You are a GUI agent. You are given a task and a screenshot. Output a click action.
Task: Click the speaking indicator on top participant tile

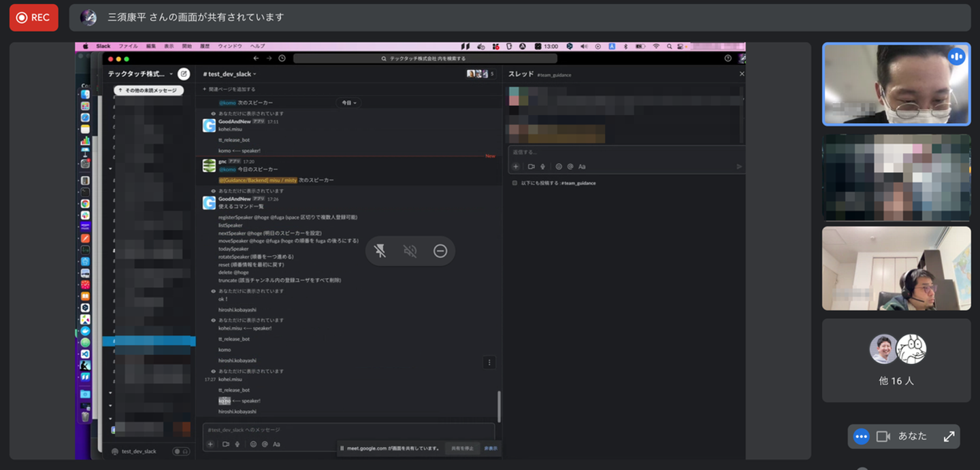tap(957, 56)
